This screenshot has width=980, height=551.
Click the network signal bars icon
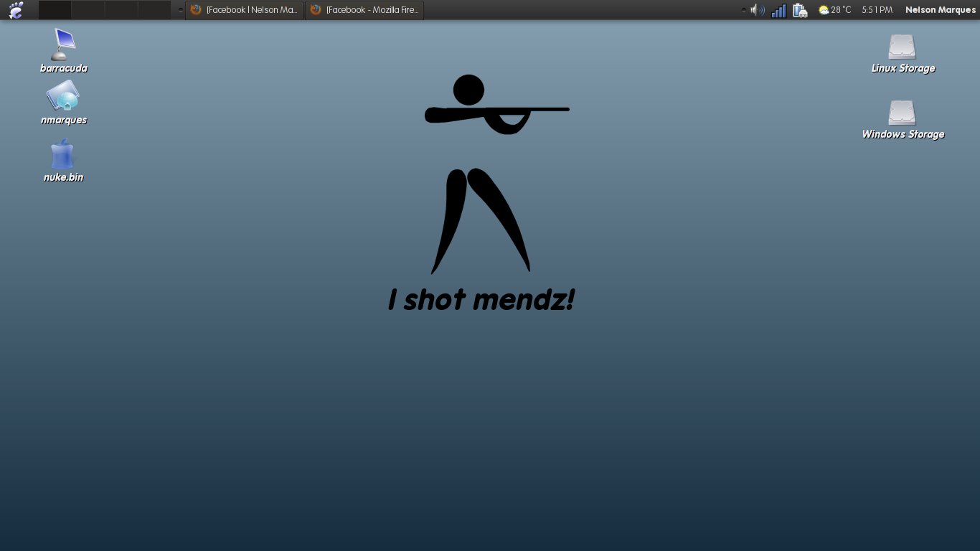tap(778, 10)
